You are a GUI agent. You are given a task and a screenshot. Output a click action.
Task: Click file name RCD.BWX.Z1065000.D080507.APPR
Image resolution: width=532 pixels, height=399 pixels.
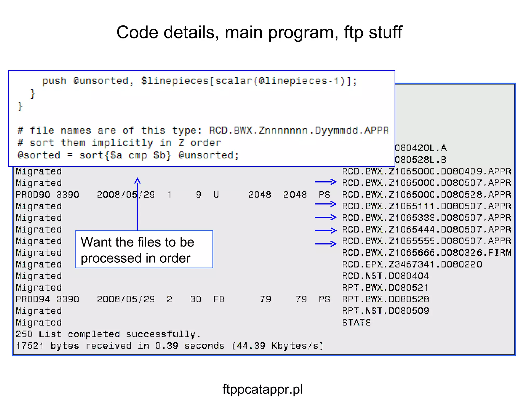click(x=427, y=183)
